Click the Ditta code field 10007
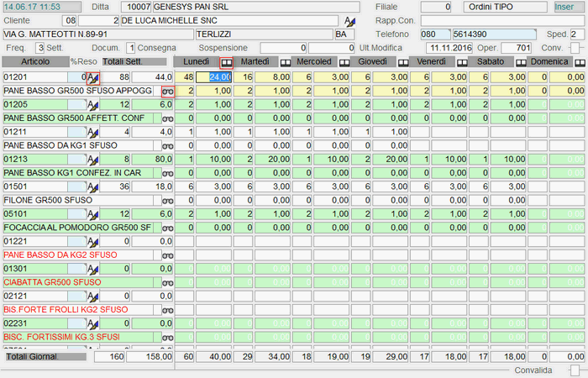 pyautogui.click(x=136, y=7)
